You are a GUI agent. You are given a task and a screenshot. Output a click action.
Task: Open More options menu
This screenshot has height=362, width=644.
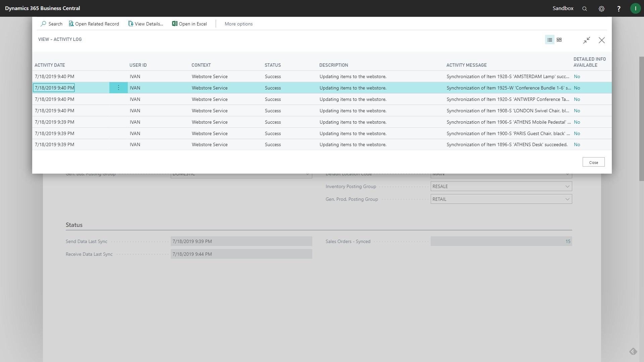238,24
